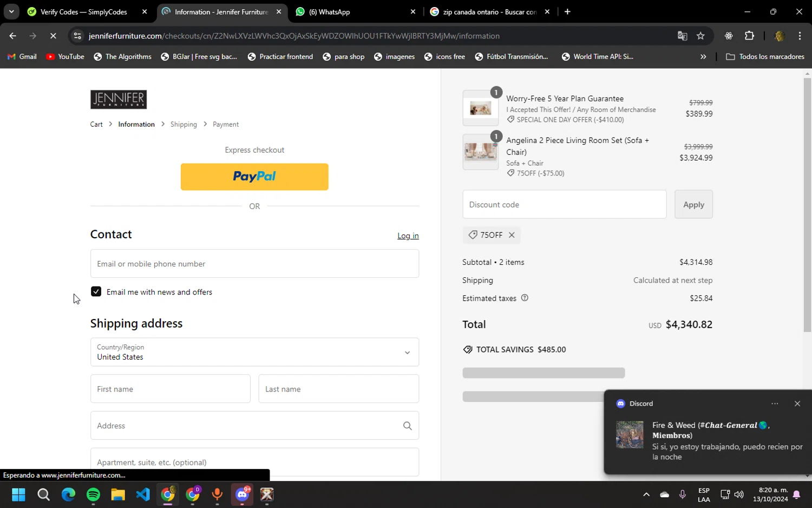Open the OneDrive cloud tray icon
Viewport: 812px width, 508px height.
[664, 494]
